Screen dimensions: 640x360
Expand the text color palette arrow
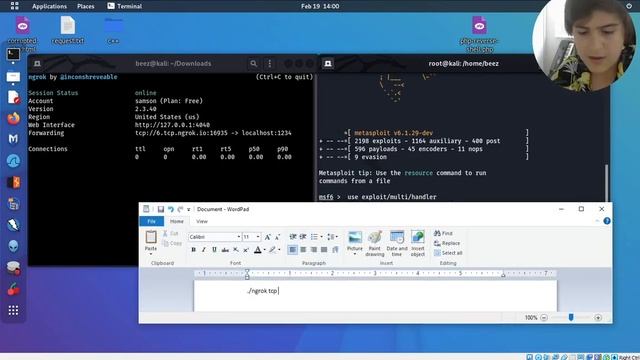tap(264, 249)
